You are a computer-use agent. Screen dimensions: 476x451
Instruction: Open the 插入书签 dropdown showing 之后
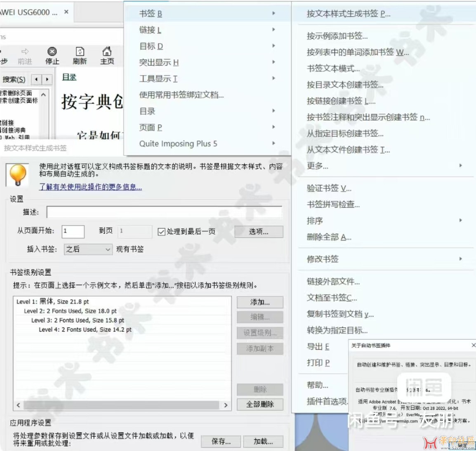tap(88, 249)
